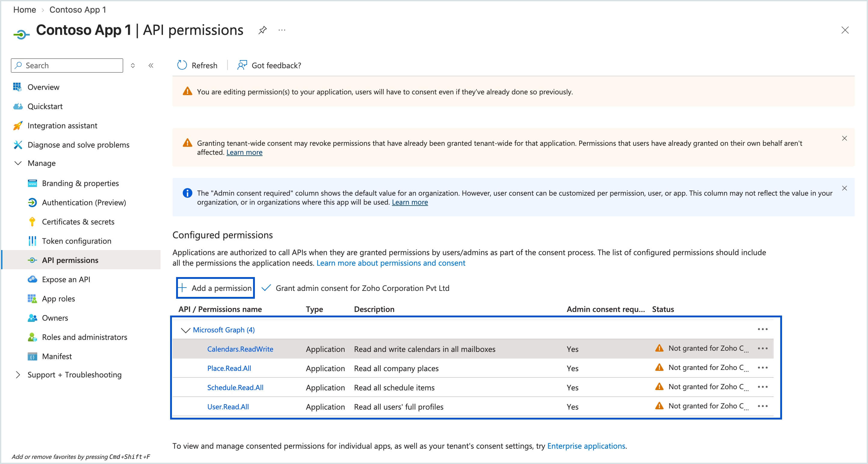Click warning status icon for Schedule.Read.All
This screenshot has height=464, width=868.
click(659, 386)
